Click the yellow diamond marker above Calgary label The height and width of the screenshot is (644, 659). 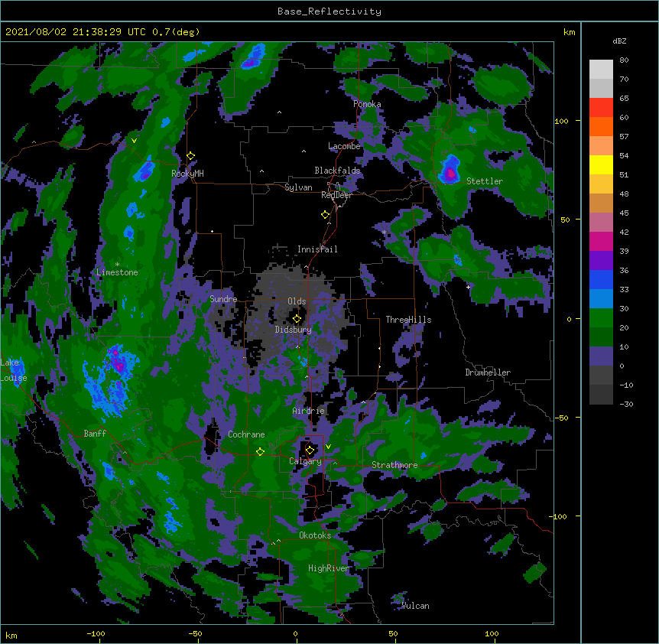310,450
